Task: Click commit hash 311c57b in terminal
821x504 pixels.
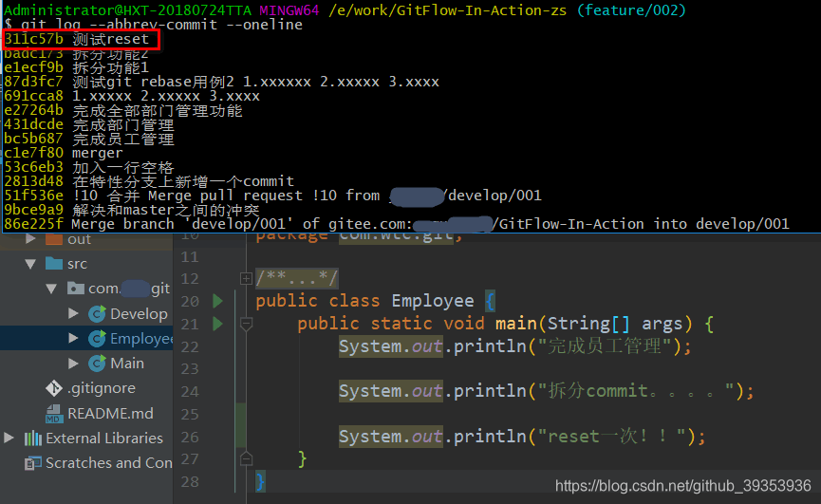Action: click(x=33, y=39)
